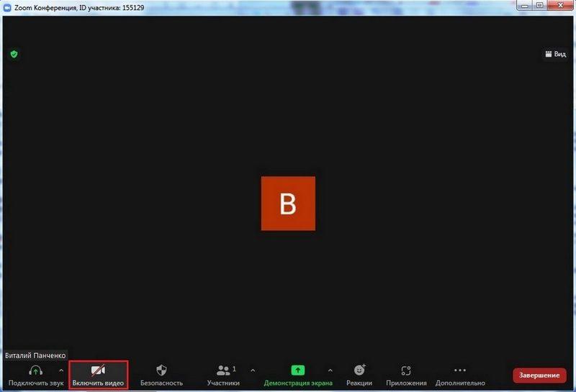Open the Вид view layout button
Image resolution: width=576 pixels, height=392 pixels.
pyautogui.click(x=555, y=54)
